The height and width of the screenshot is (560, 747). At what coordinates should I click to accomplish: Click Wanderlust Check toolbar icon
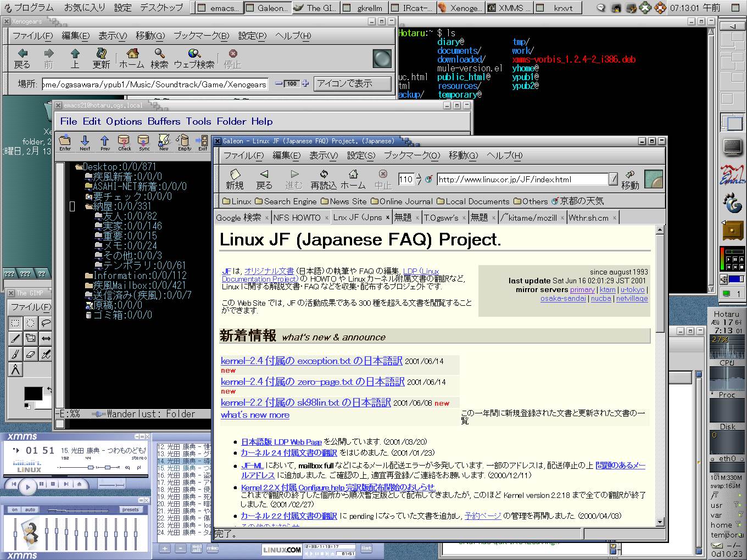(125, 143)
